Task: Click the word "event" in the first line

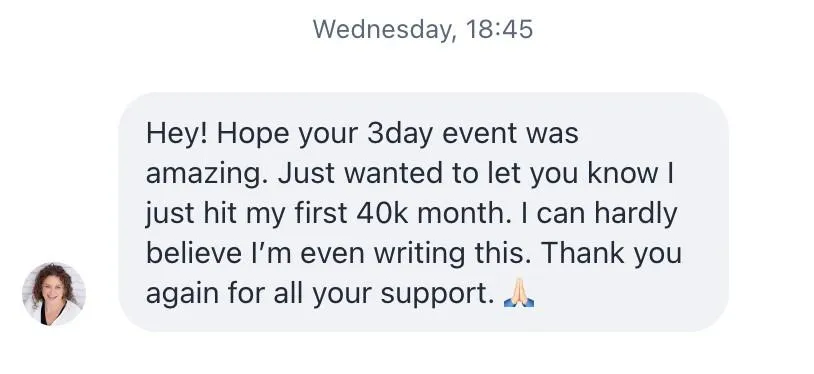Action: pyautogui.click(x=480, y=134)
